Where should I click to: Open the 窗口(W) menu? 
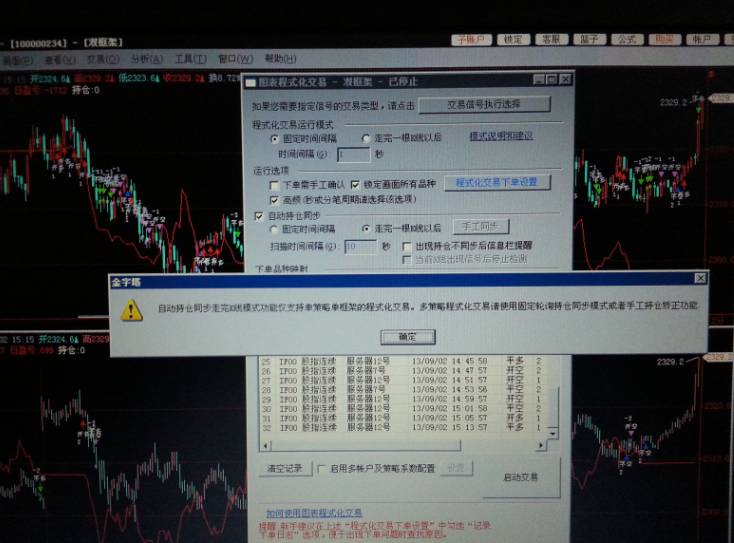(x=235, y=59)
